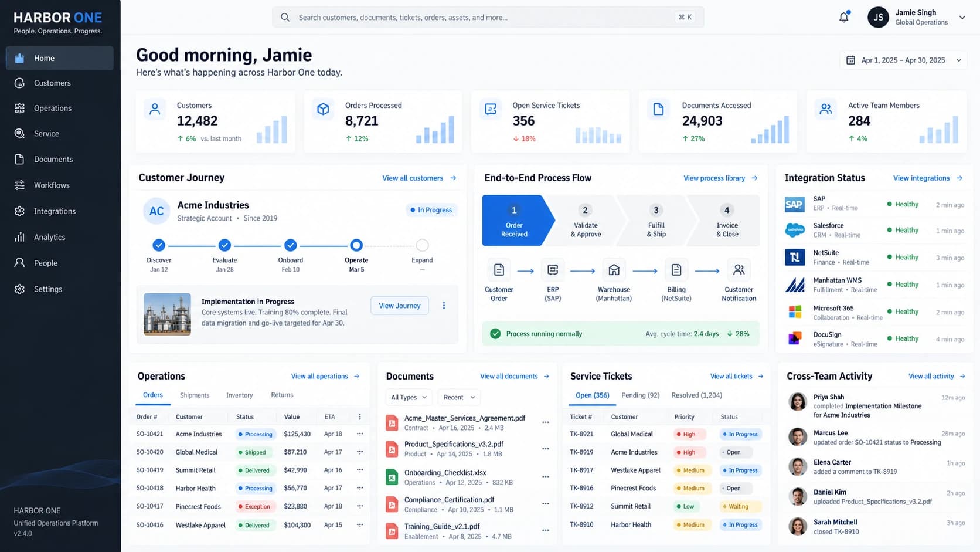Click the Customers sidebar icon
Image resolution: width=980 pixels, height=552 pixels.
(x=19, y=83)
